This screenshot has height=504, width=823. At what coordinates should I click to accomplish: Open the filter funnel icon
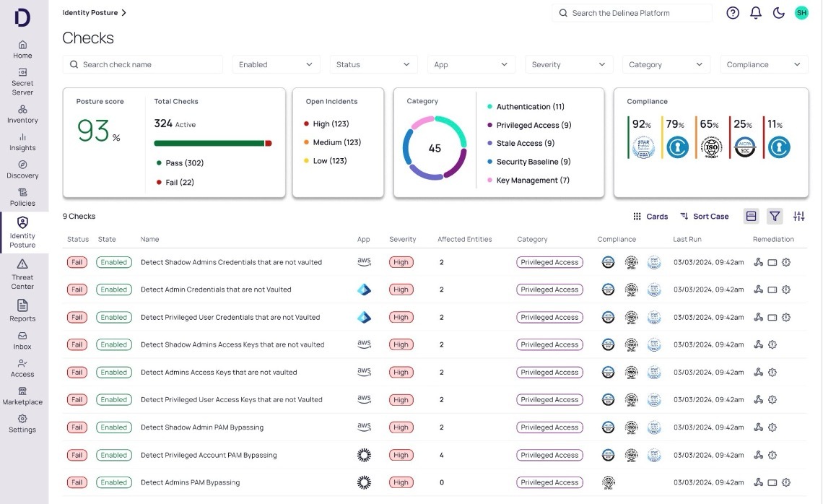point(775,216)
